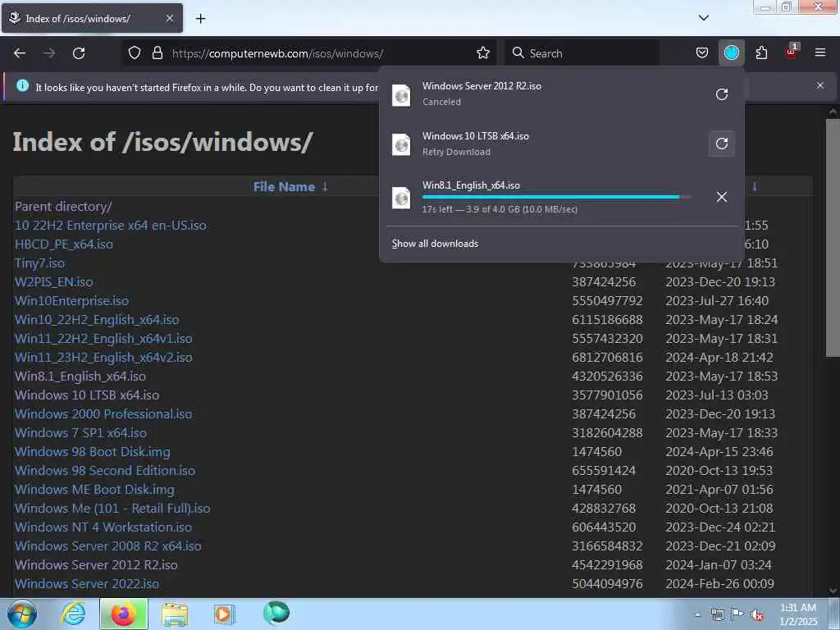Screen dimensions: 840x630
Task: Show all downloads
Action: (x=435, y=244)
